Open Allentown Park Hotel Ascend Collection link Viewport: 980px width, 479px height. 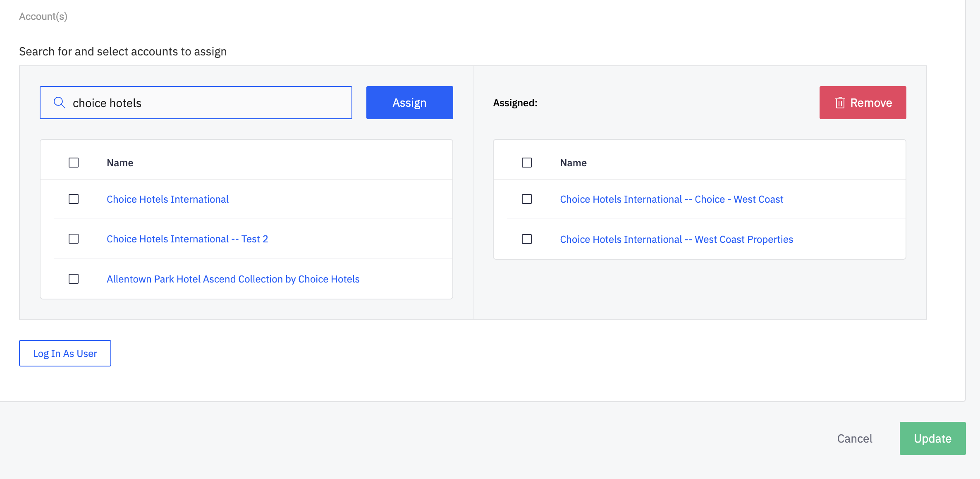pos(233,279)
